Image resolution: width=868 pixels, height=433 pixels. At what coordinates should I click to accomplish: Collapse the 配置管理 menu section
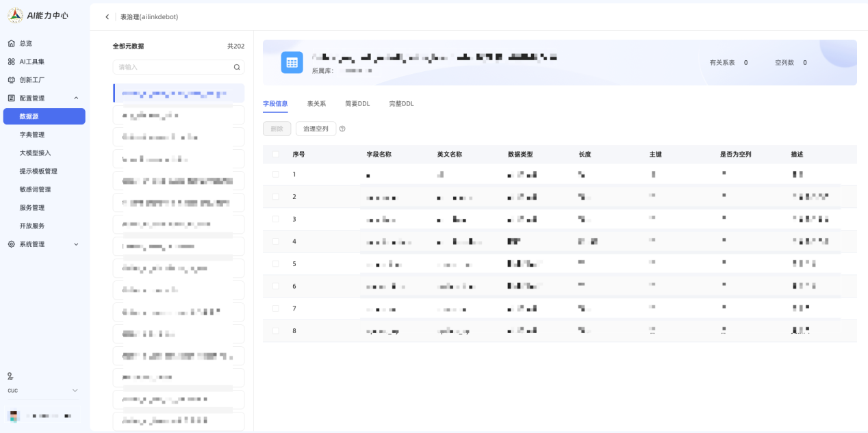click(x=76, y=99)
